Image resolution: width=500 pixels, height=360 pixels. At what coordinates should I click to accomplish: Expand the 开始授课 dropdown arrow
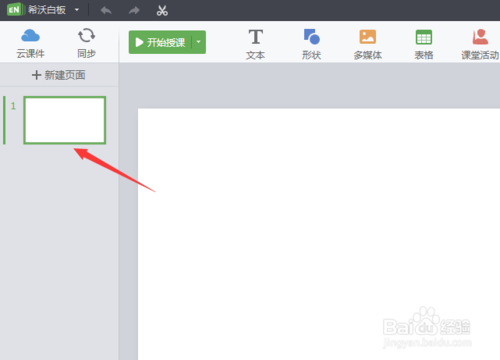coord(199,42)
